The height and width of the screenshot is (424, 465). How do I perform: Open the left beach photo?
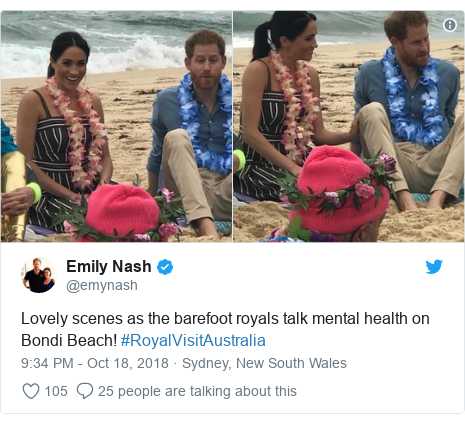pos(116,126)
